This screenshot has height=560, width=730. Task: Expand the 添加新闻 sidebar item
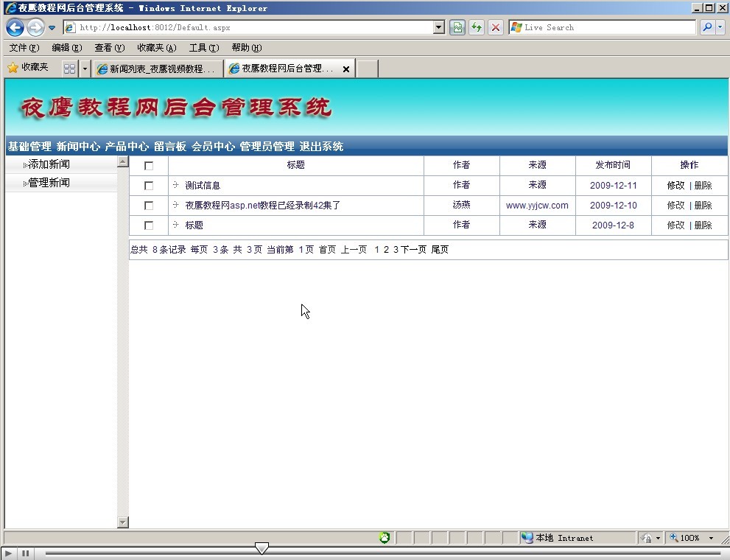[49, 164]
